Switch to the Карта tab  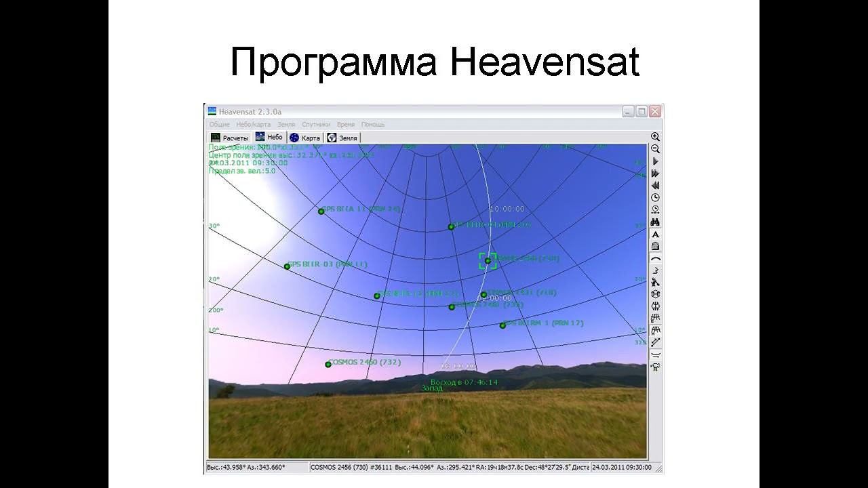(x=305, y=138)
